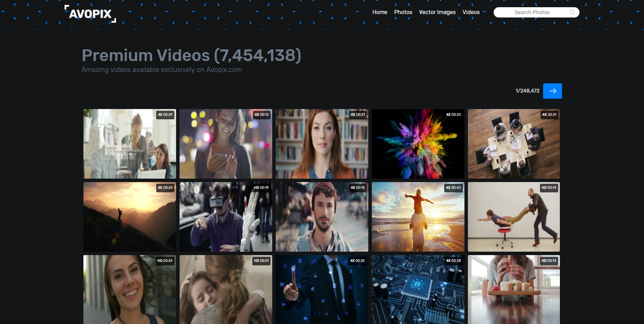Open the mountain sunset hiker video
This screenshot has width=644, height=324.
(x=130, y=217)
